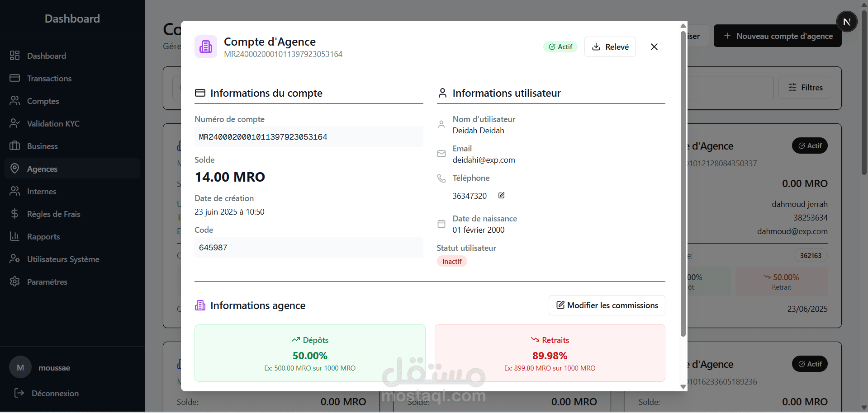Click the creation date 23 juin 2025
868x413 pixels.
point(229,211)
